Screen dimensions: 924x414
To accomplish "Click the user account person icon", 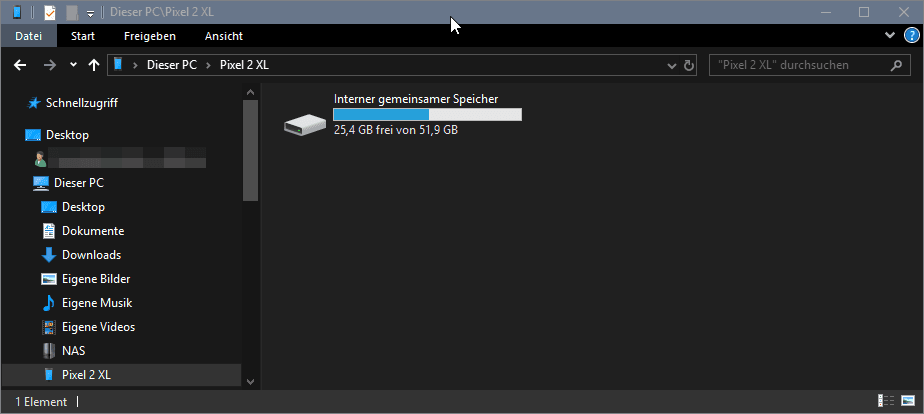I will [40, 159].
